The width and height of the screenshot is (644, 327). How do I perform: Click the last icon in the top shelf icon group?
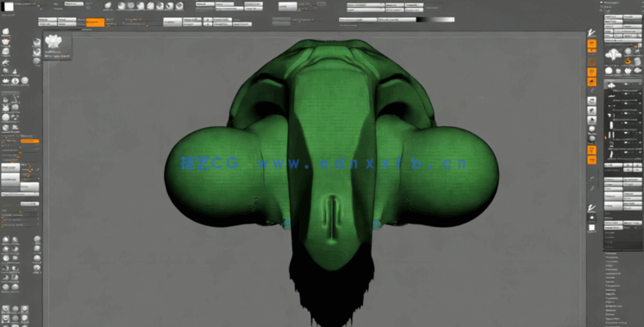pyautogui.click(x=179, y=6)
